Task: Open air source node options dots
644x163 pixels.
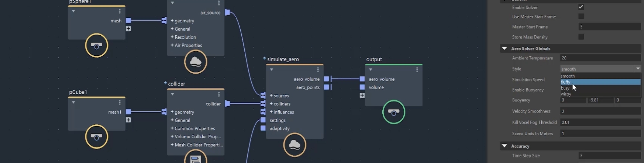Action: pyautogui.click(x=219, y=3)
